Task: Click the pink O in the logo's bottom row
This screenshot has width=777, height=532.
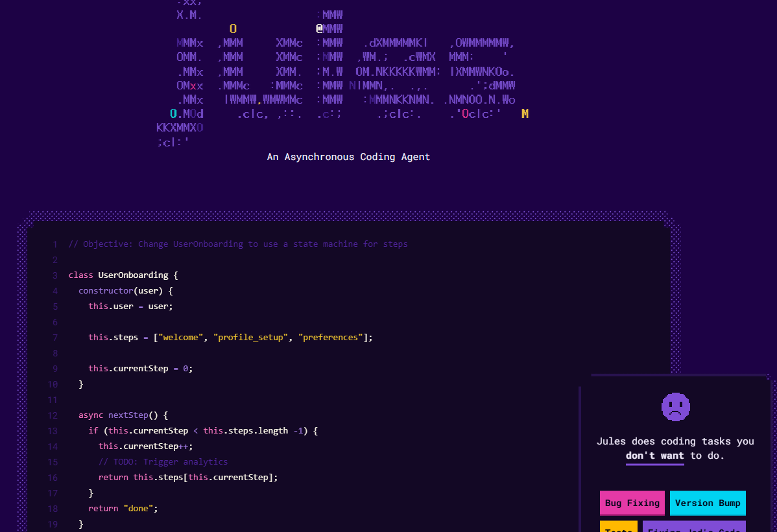Action: point(465,114)
